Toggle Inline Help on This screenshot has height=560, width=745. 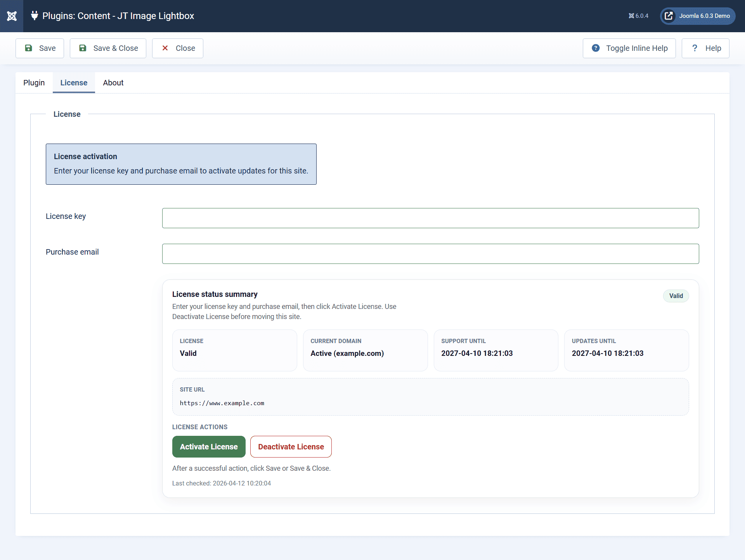[629, 48]
